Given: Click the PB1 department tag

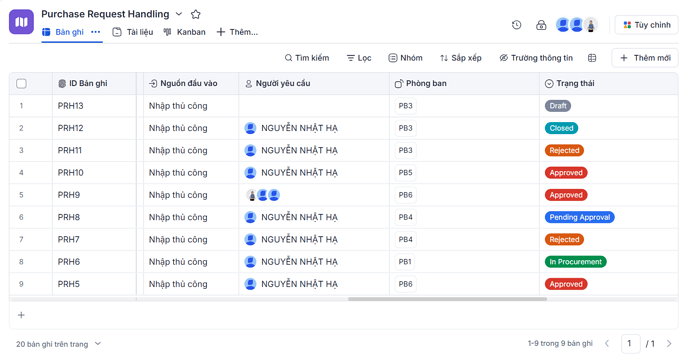Looking at the screenshot, I should pos(405,262).
